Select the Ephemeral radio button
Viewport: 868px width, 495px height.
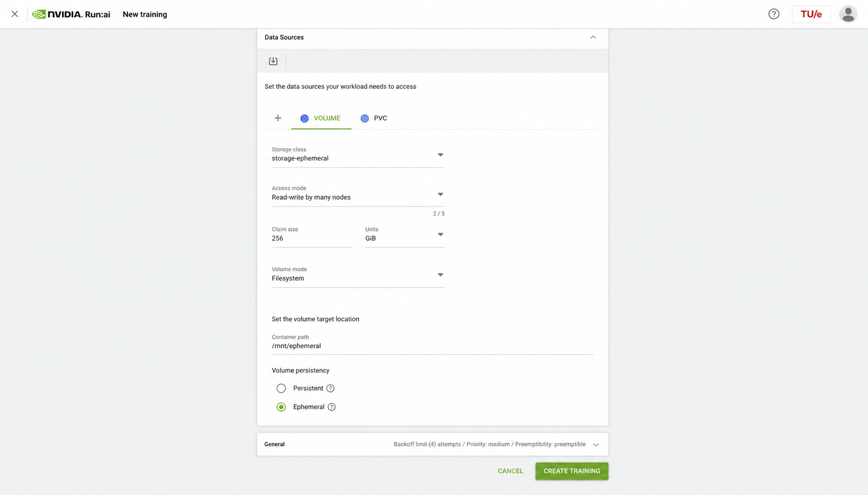tap(281, 407)
